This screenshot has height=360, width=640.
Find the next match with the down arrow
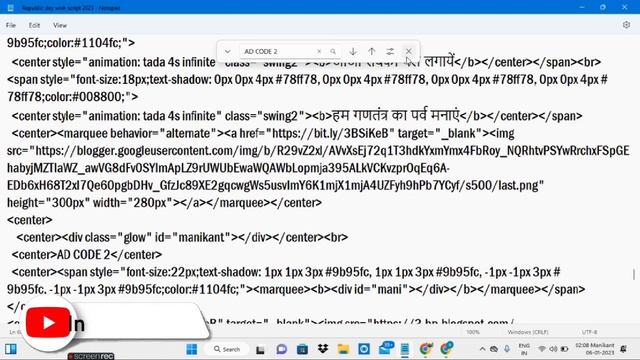(x=353, y=51)
